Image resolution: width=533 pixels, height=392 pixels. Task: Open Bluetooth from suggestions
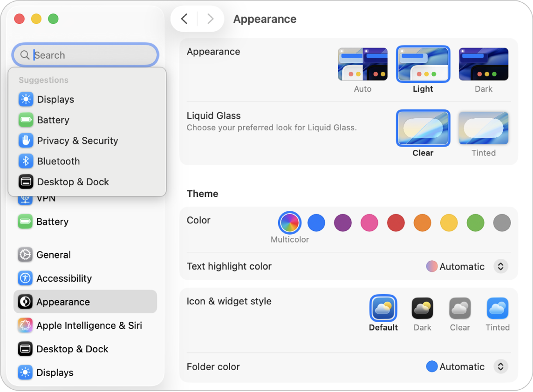[57, 161]
